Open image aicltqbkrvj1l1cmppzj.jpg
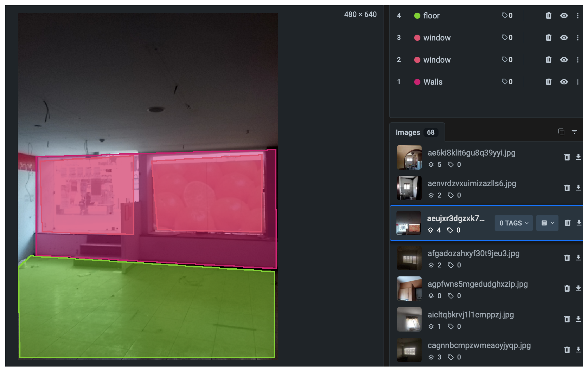This screenshot has width=588, height=372. (470, 315)
